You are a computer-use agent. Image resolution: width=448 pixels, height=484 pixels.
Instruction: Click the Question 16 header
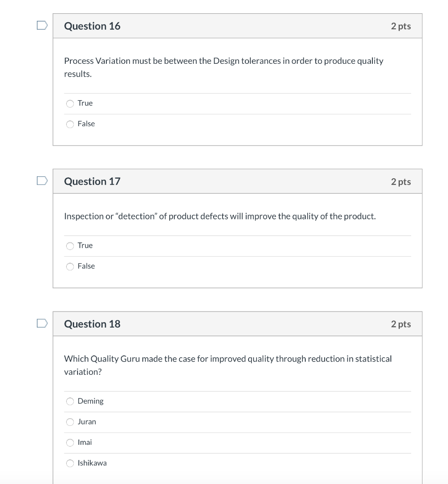tap(92, 26)
